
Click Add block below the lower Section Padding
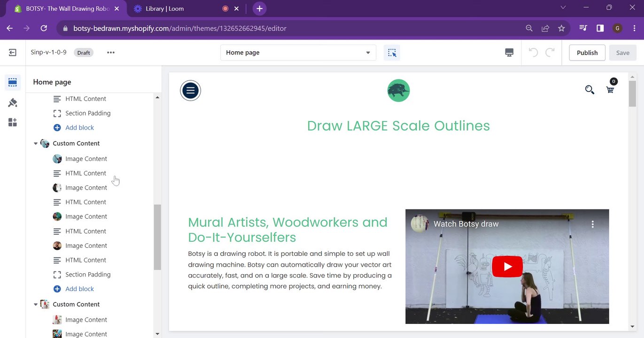click(79, 289)
